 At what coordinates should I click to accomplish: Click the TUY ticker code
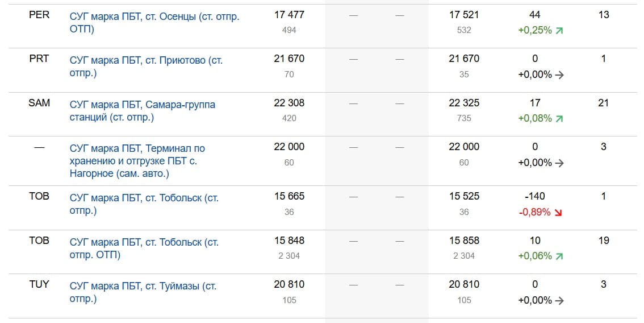[x=39, y=284]
